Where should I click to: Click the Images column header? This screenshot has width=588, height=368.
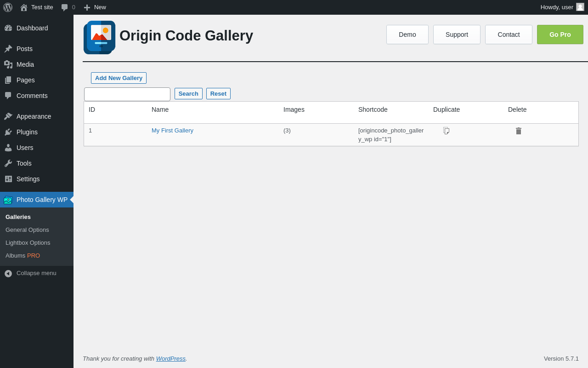(294, 109)
